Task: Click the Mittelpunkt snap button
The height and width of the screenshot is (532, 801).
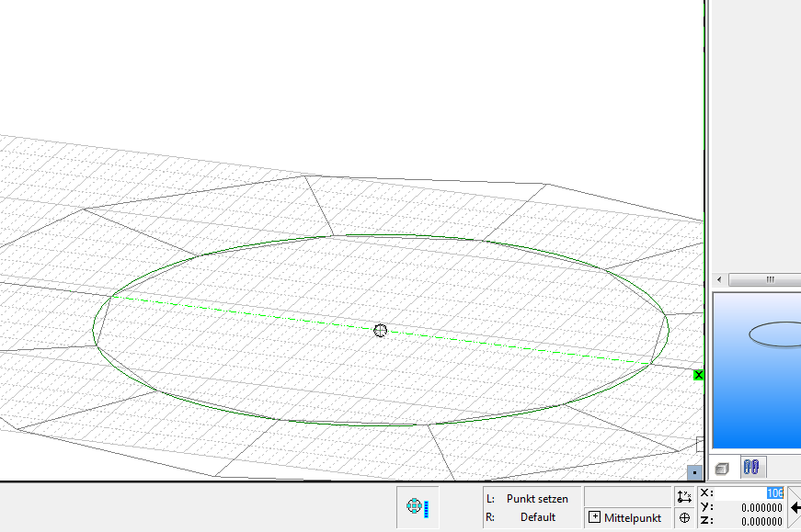Action: click(627, 517)
